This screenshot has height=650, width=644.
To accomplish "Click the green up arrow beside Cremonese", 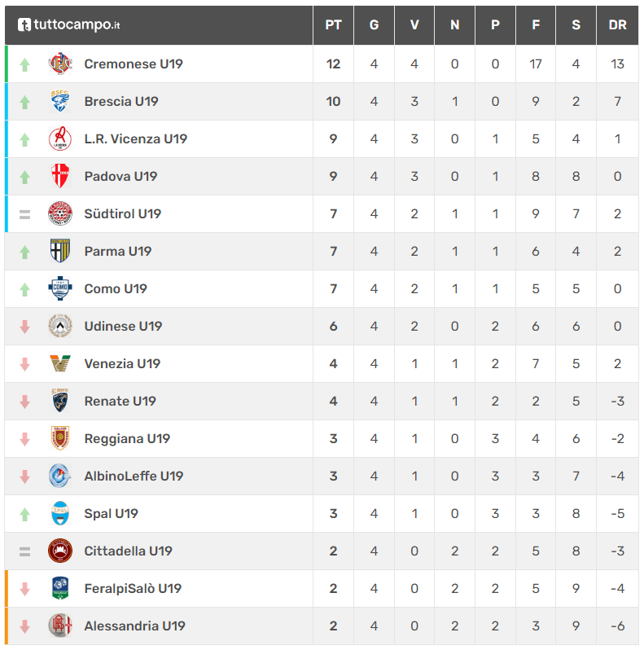I will tap(25, 64).
